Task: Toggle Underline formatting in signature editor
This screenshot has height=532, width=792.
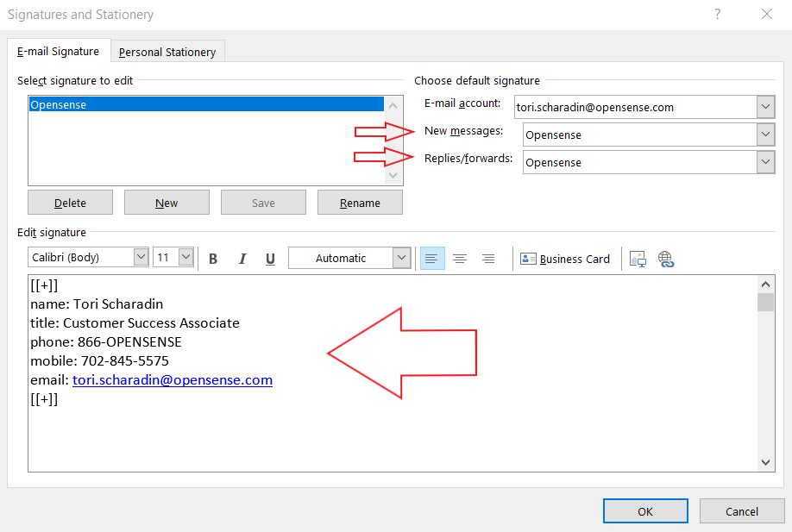Action: point(270,259)
